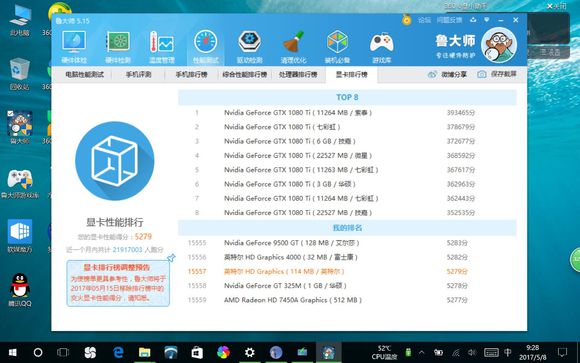Click the 显卡排行榜调整预告 notice box
The image size is (580, 363).
point(118,283)
